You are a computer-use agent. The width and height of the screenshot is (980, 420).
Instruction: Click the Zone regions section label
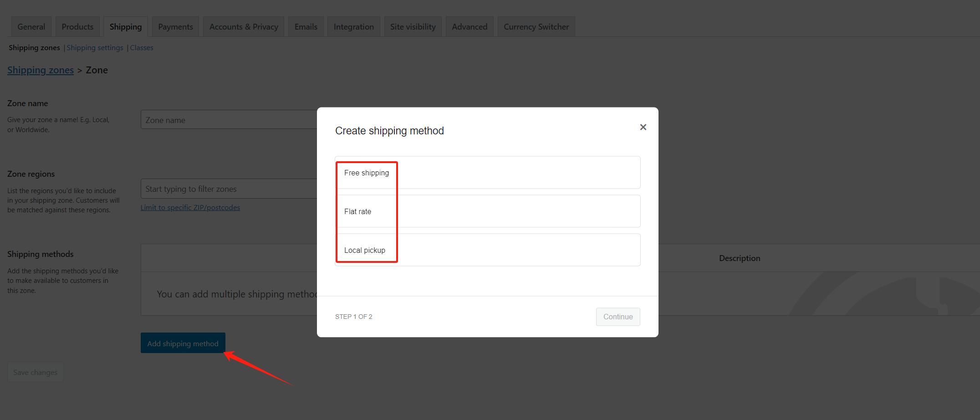point(31,174)
